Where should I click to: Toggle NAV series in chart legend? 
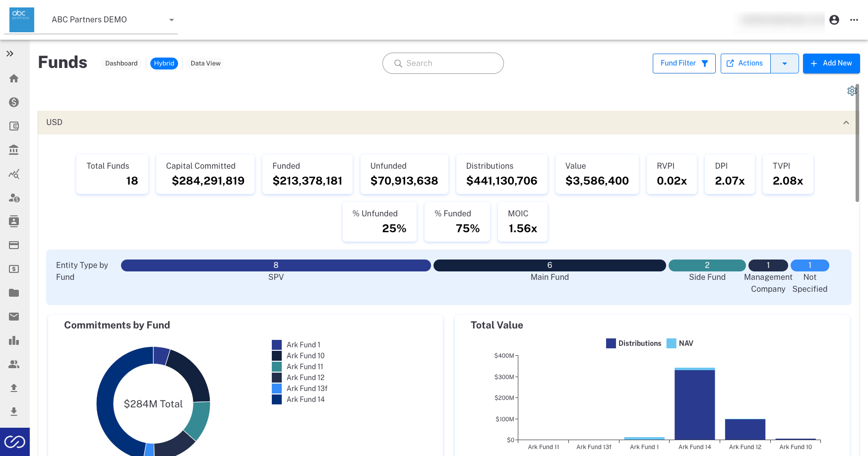(x=680, y=343)
